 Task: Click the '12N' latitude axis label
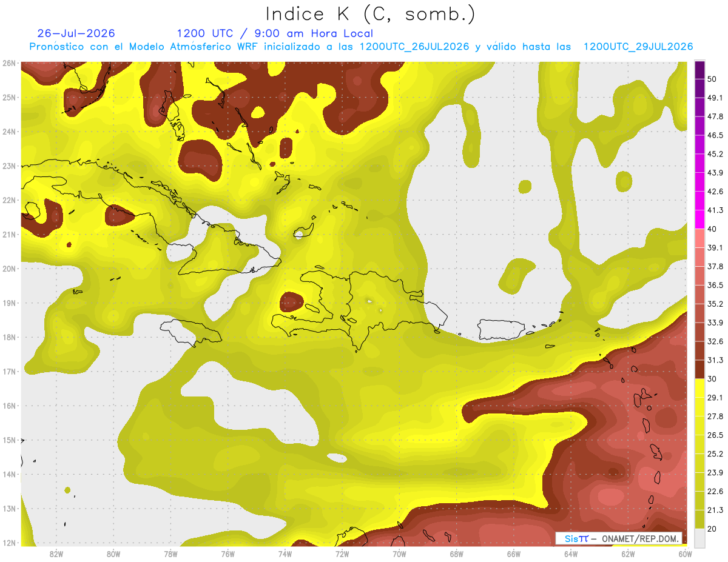click(9, 543)
